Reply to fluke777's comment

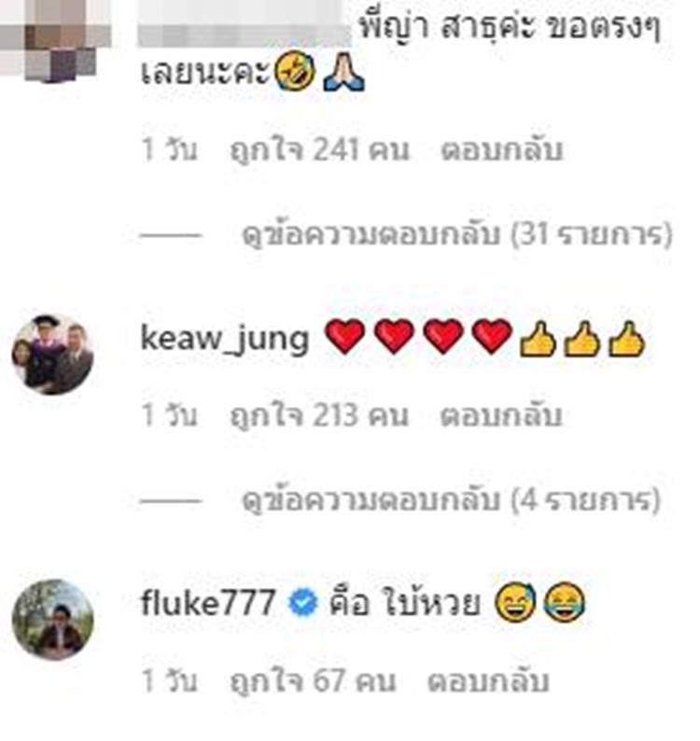click(488, 680)
